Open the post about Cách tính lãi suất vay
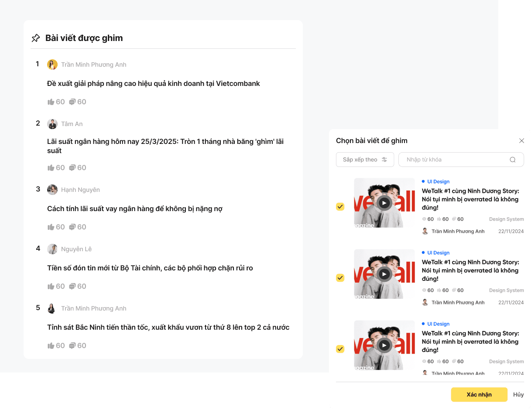Image resolution: width=531 pixels, height=420 pixels. tap(135, 209)
